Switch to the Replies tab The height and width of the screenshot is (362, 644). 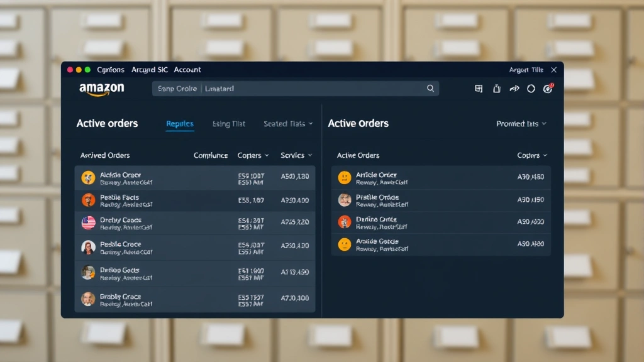180,124
